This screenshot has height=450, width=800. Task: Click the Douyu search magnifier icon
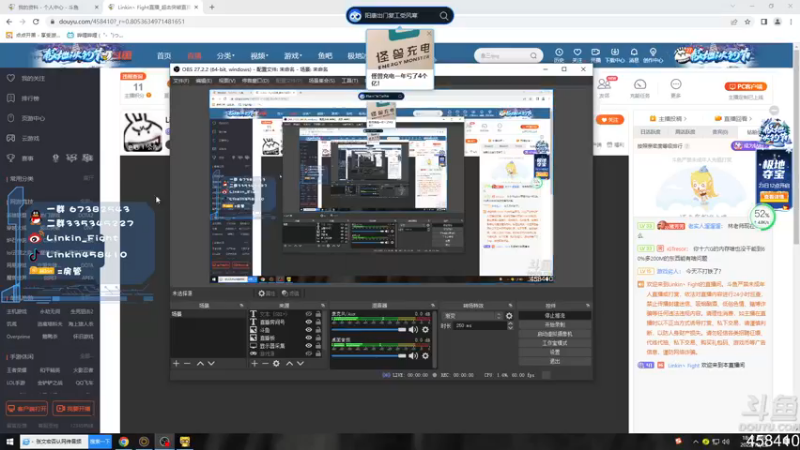coord(534,56)
